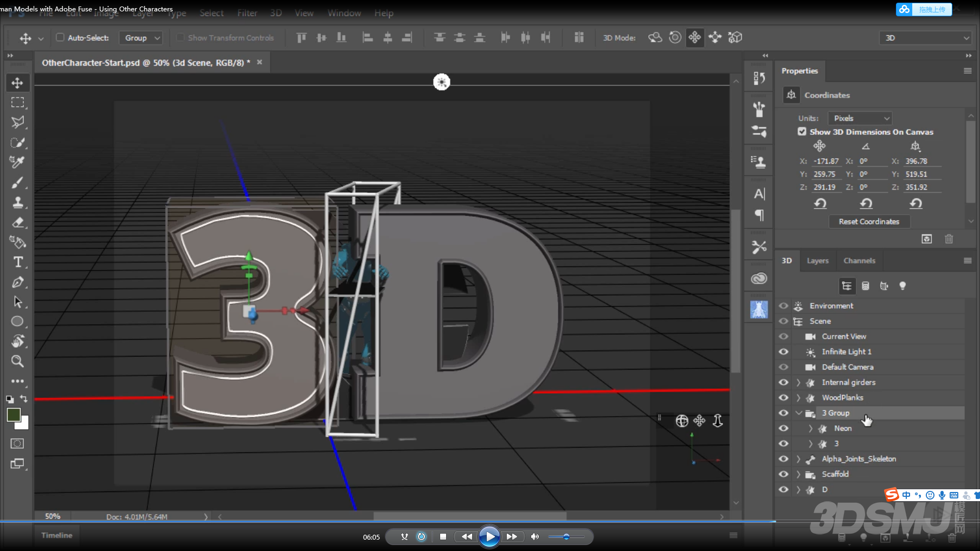
Task: Expand the Scaffold group
Action: point(798,474)
